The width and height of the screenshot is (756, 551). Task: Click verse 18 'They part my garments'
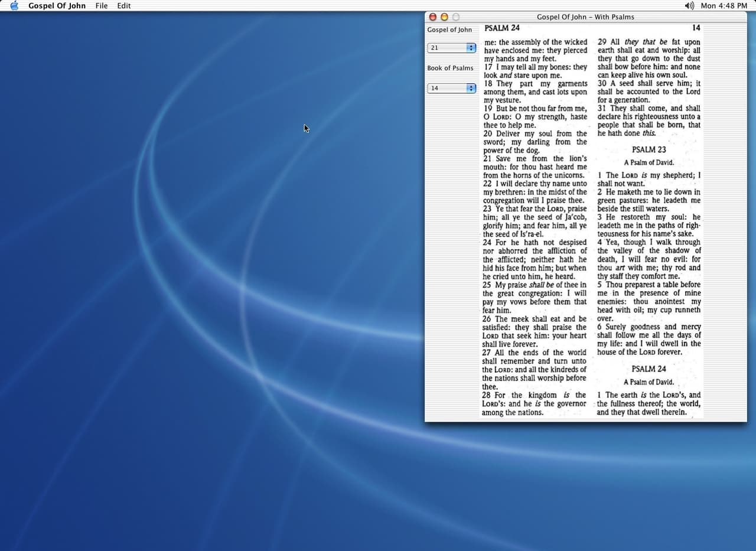pos(536,92)
